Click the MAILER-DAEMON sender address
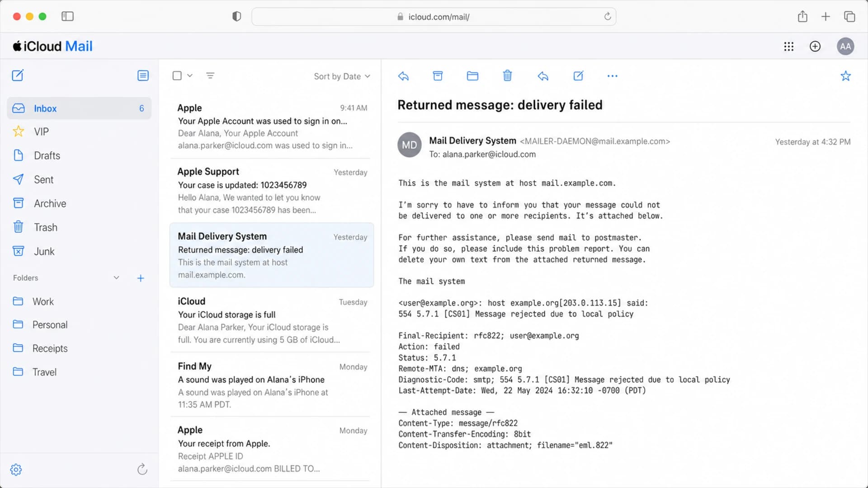 coord(595,141)
